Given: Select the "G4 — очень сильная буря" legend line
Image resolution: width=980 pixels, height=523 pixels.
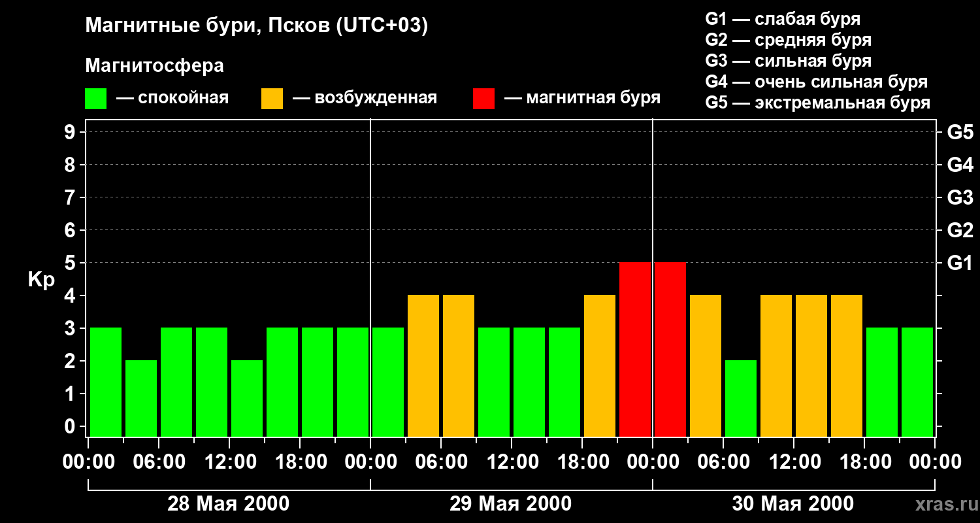Looking at the screenshot, I should tap(817, 82).
